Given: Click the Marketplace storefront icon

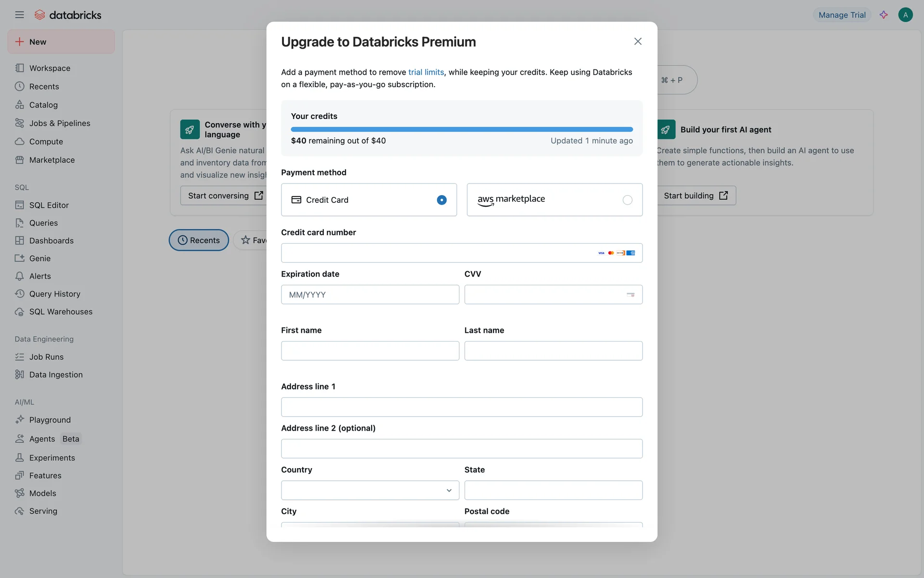Looking at the screenshot, I should pos(19,160).
